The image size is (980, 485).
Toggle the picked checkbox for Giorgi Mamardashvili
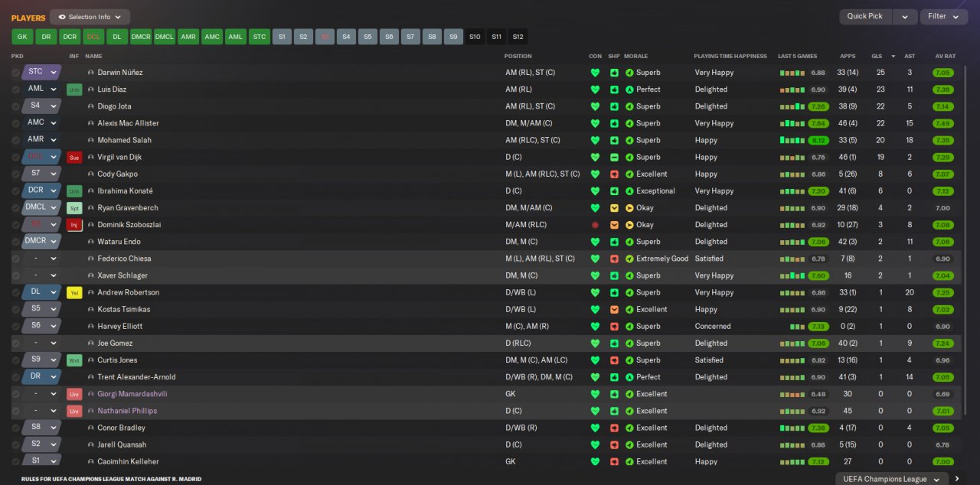click(x=15, y=394)
